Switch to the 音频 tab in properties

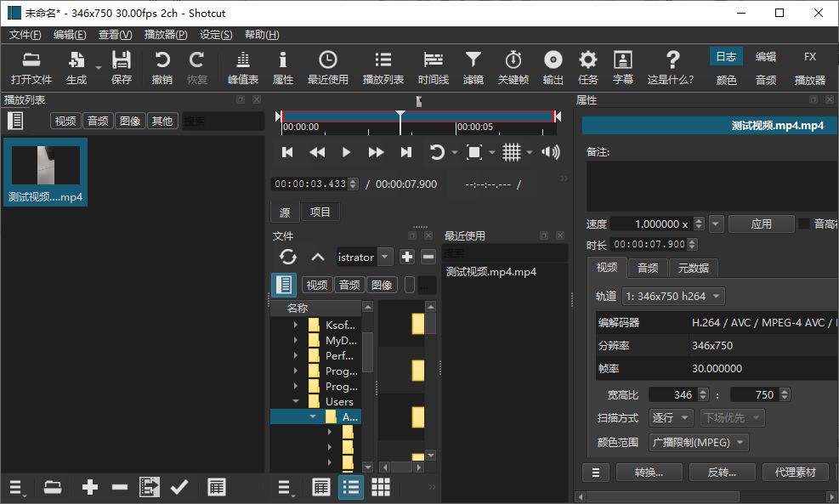click(648, 268)
